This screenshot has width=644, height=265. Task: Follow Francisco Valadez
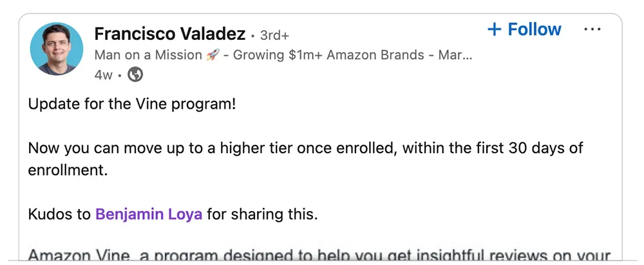tap(524, 29)
